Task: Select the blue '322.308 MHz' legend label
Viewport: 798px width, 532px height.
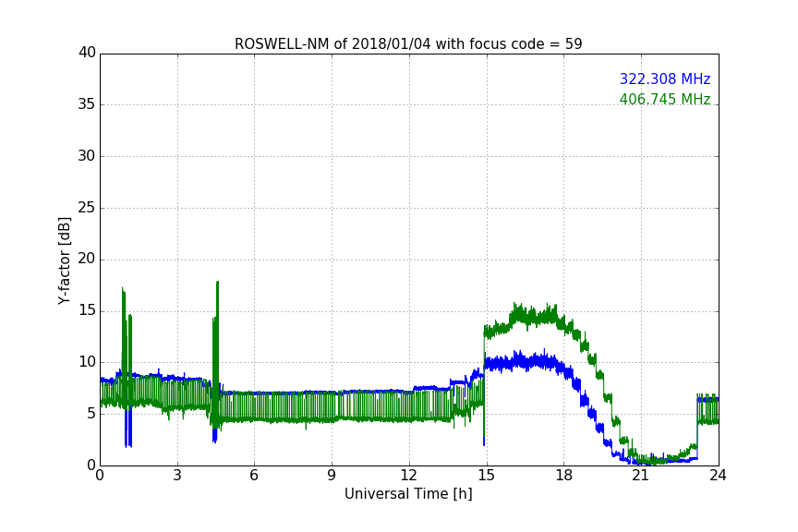Action: coord(665,79)
